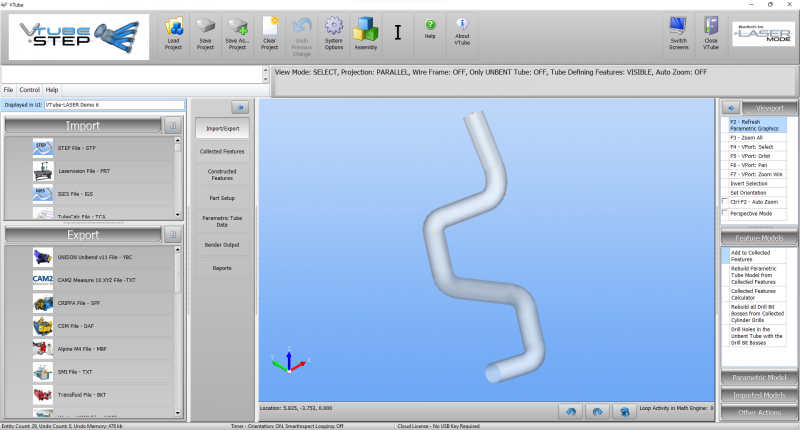This screenshot has width=800, height=430.
Task: Toggle Ctrl-F2 Auto Zoom checkbox
Action: (725, 201)
